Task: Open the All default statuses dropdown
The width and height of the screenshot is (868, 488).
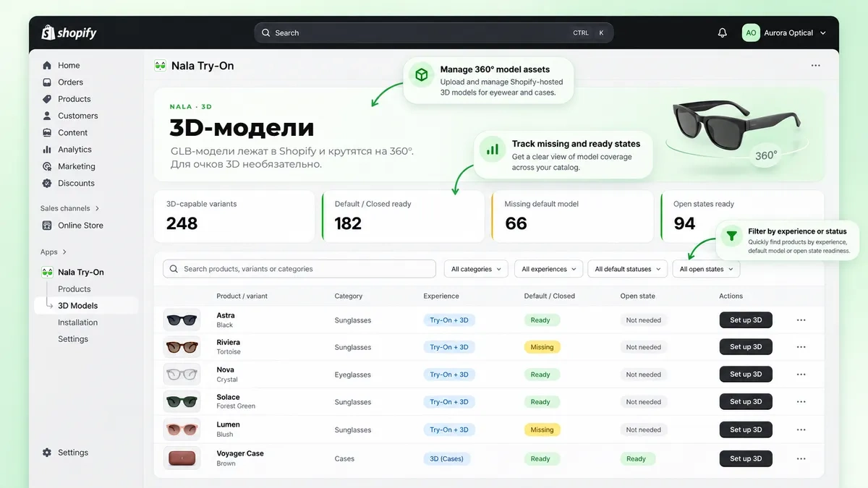Action: (x=627, y=269)
